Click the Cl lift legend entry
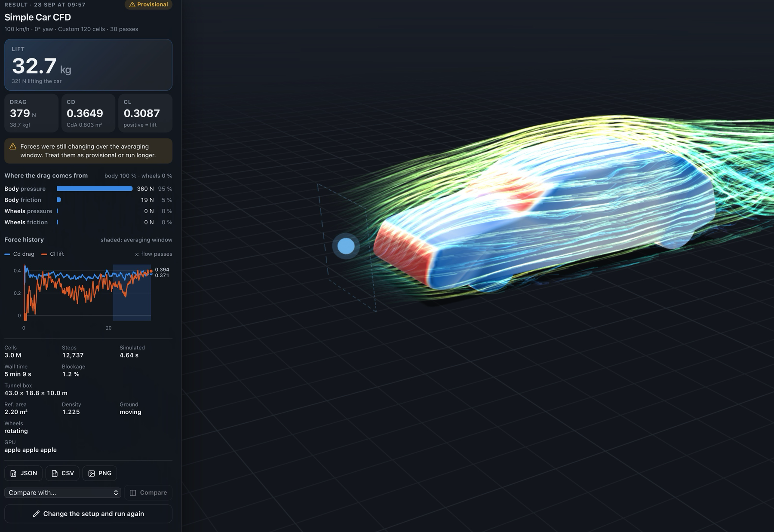 (x=52, y=254)
